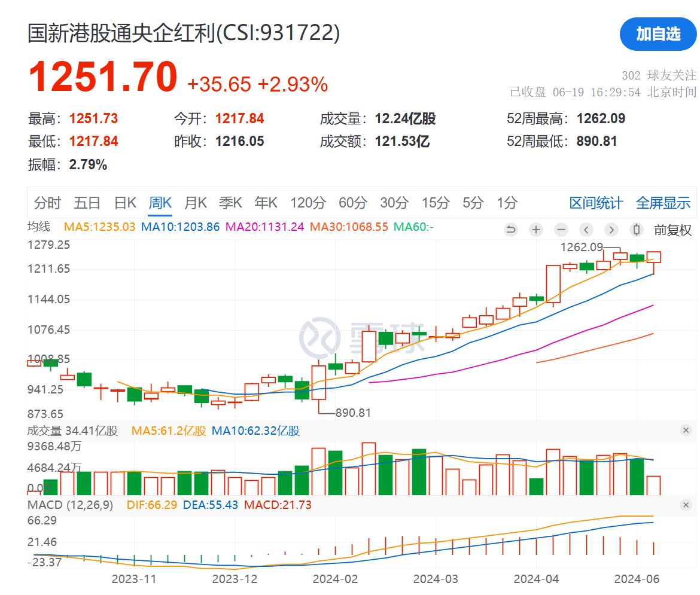The image size is (700, 595).
Task: Switch to the 月K tab
Action: (195, 203)
